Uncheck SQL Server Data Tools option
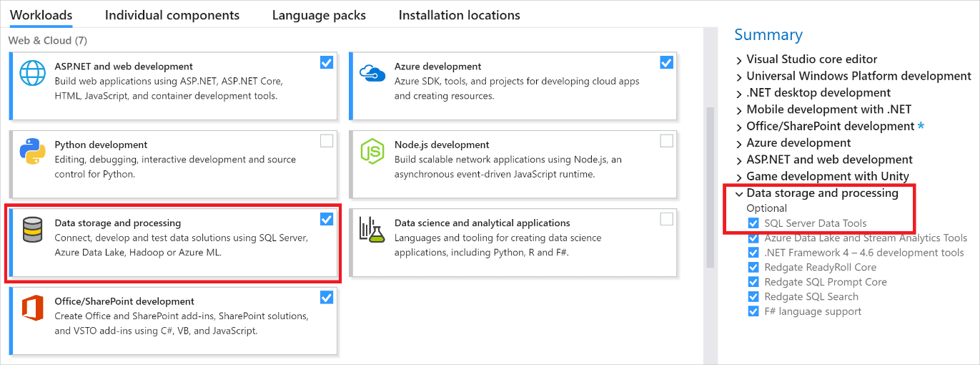The image size is (980, 365). tap(753, 223)
